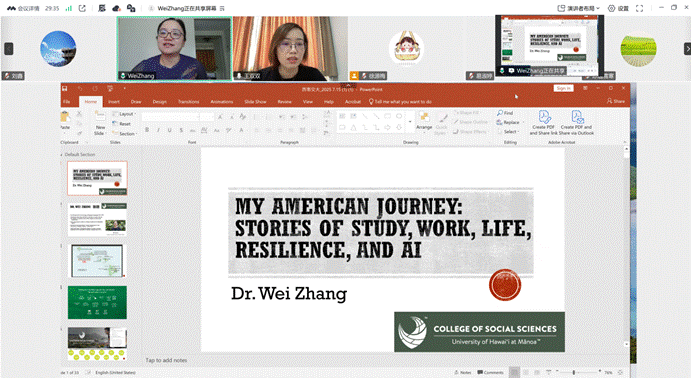Toggle Bold formatting in Font group

coord(147,130)
